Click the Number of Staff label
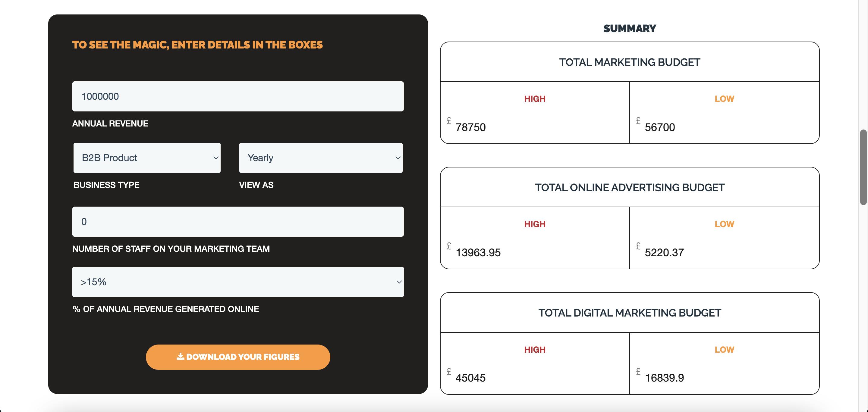Screen dimensions: 868x412 pos(171,249)
